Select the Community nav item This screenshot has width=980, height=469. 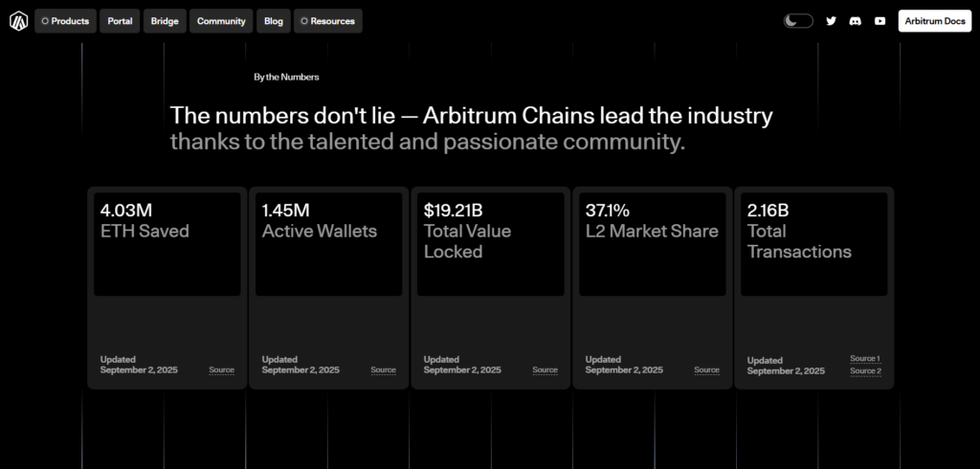[221, 21]
